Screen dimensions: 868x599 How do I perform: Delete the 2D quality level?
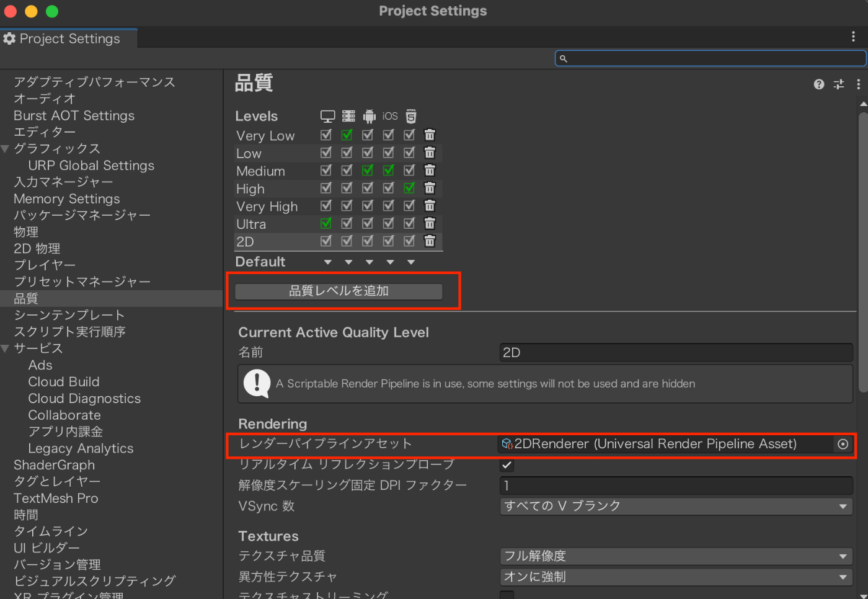click(430, 241)
